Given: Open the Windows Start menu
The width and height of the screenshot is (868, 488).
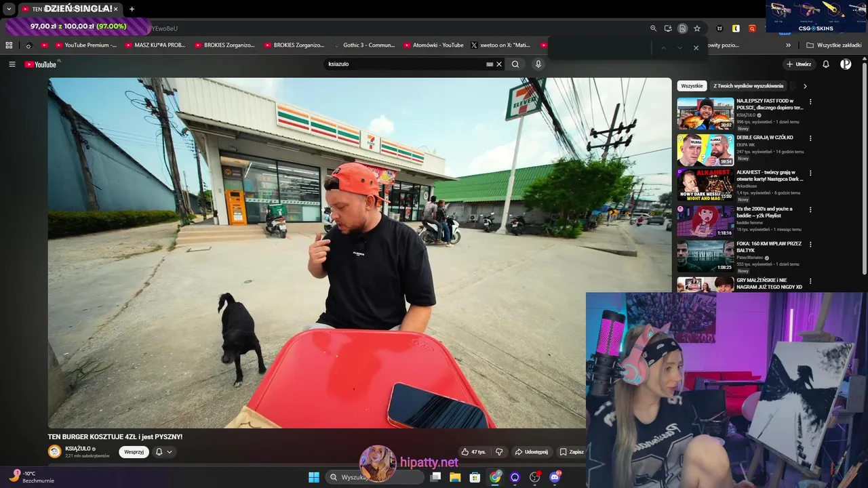Looking at the screenshot, I should pos(314,477).
